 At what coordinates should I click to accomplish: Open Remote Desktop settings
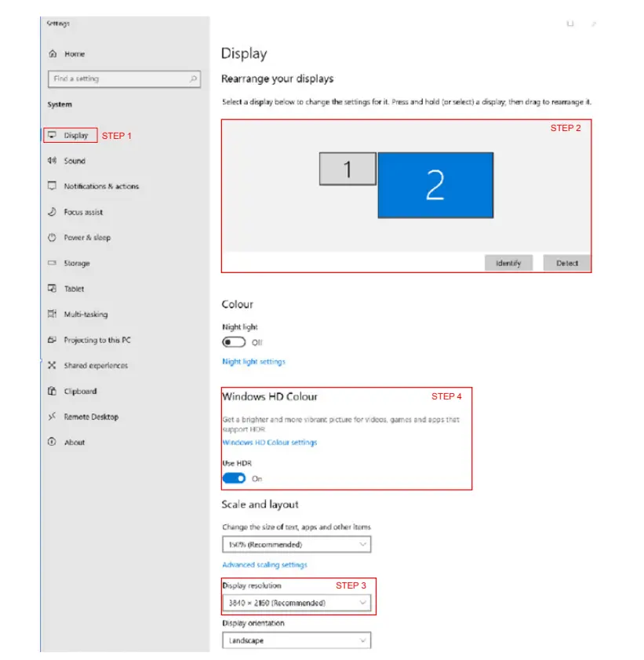tap(91, 417)
